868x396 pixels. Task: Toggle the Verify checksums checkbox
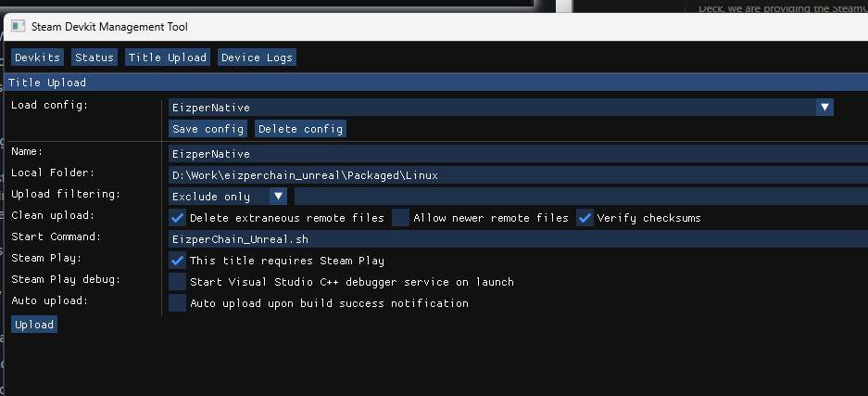[x=585, y=218]
